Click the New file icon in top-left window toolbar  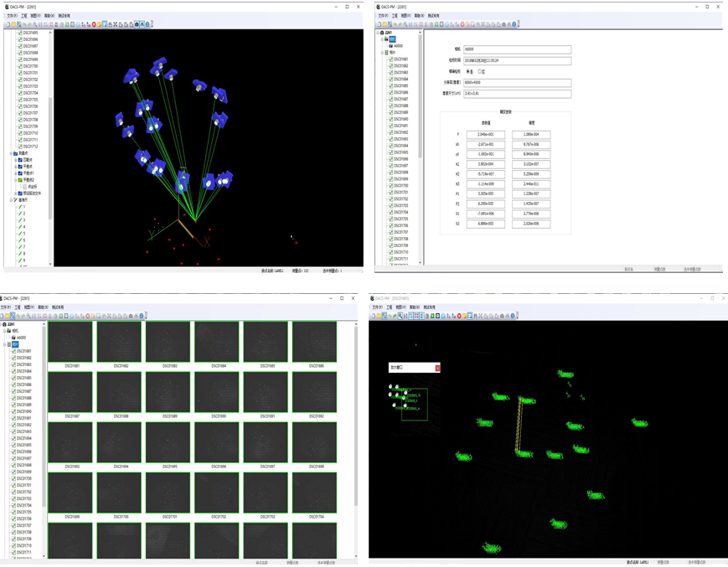pos(8,24)
